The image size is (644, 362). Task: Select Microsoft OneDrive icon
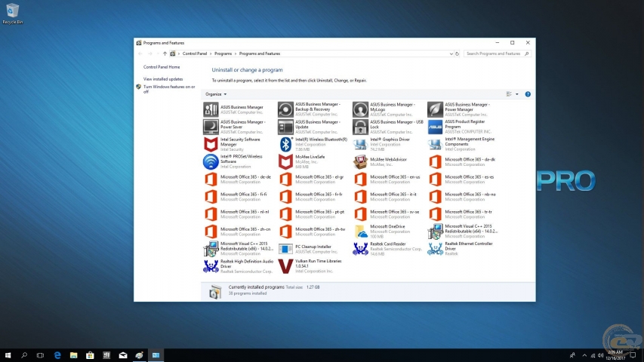(360, 232)
